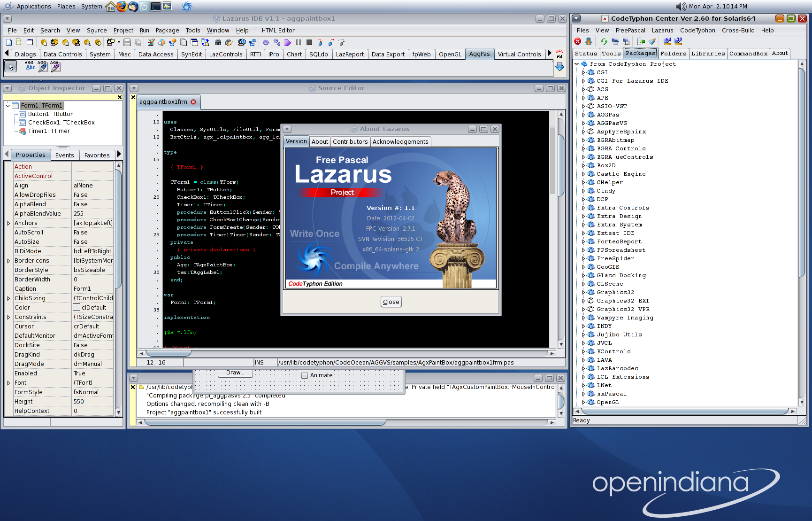Collapse the From CodeTyphon Project root node

coord(577,64)
